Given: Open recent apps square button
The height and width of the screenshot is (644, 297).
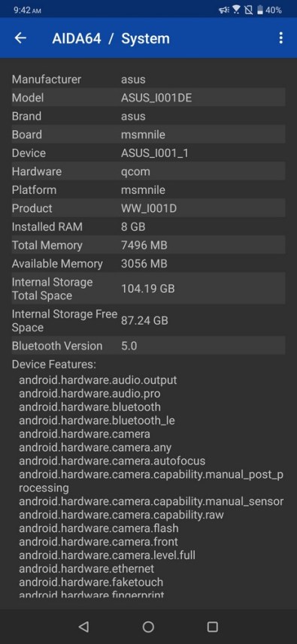Looking at the screenshot, I should (212, 626).
